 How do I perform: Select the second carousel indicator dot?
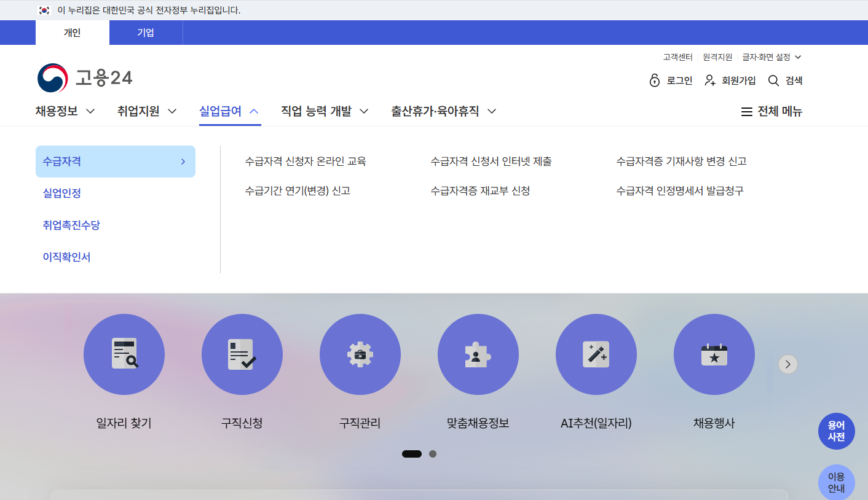433,454
